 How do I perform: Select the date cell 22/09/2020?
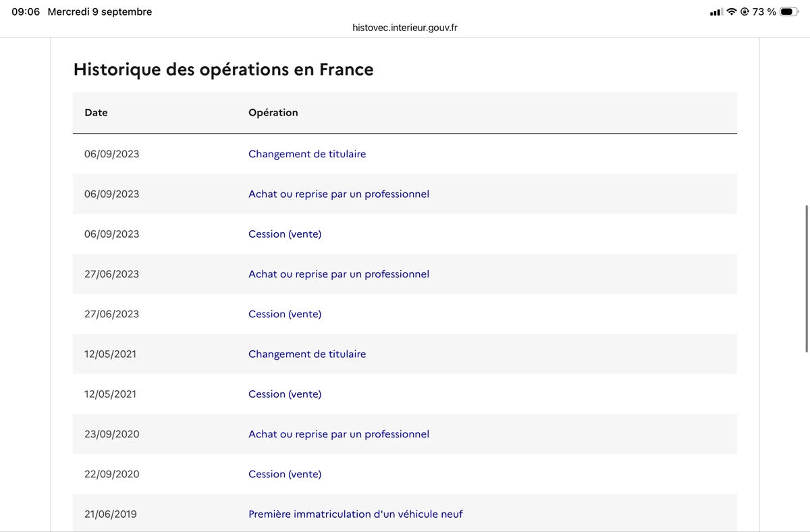pyautogui.click(x=112, y=474)
